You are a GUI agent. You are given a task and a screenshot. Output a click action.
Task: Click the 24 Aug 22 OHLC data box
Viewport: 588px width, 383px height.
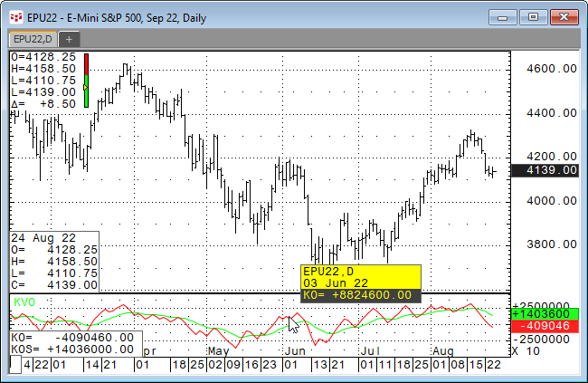coord(53,261)
